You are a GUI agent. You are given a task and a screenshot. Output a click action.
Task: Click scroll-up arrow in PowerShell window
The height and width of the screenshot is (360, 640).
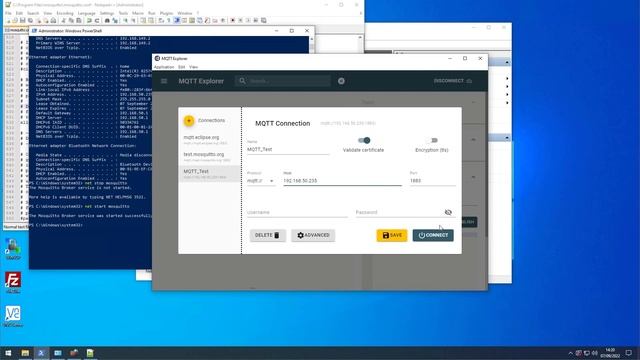point(312,39)
